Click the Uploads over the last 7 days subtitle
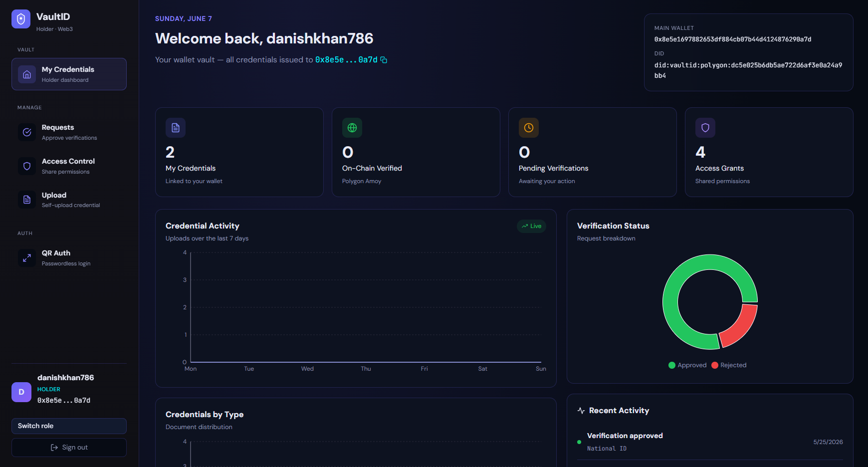Image resolution: width=868 pixels, height=467 pixels. pyautogui.click(x=207, y=238)
